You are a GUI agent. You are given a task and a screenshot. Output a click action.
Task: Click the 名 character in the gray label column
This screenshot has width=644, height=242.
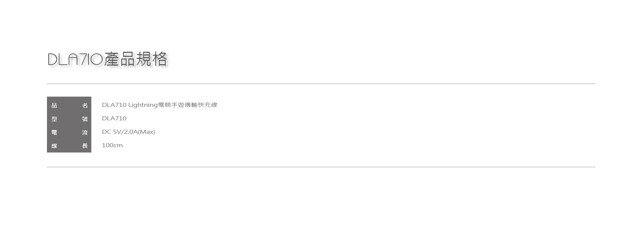(x=85, y=106)
